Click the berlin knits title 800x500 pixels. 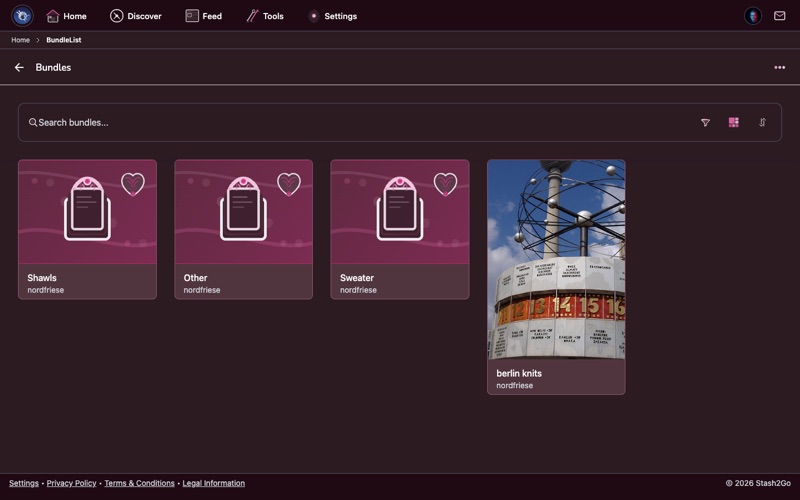519,373
